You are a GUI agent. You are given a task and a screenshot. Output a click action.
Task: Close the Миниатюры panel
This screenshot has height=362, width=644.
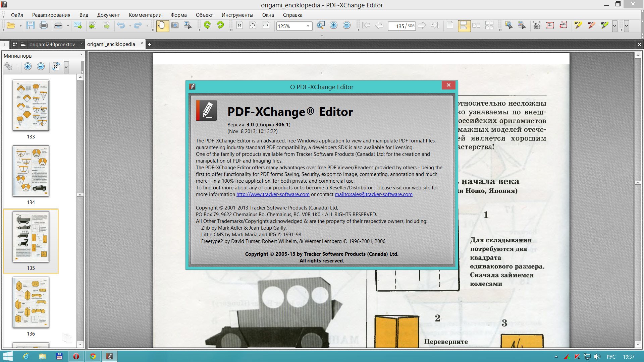pyautogui.click(x=81, y=55)
